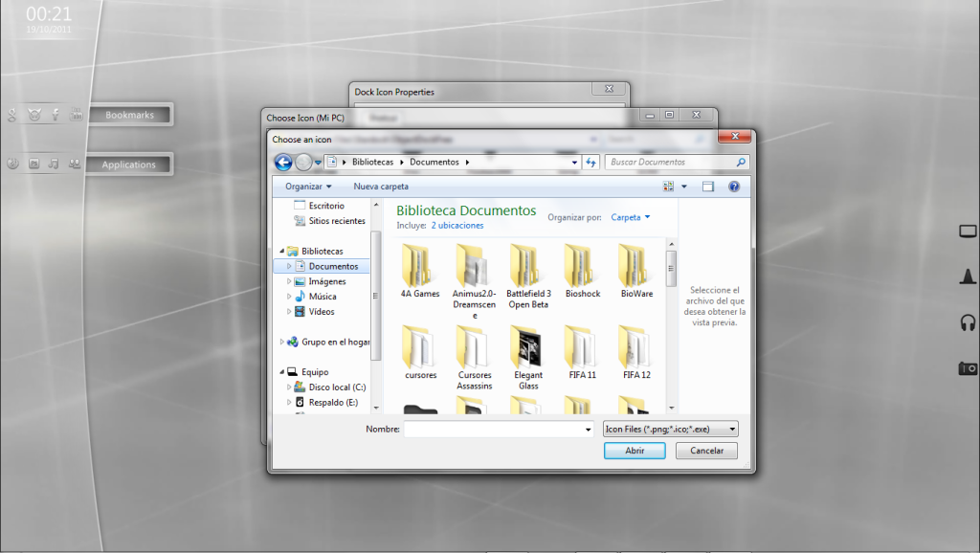Collapse the Bibliotecas tree node
The image size is (980, 553).
[282, 252]
